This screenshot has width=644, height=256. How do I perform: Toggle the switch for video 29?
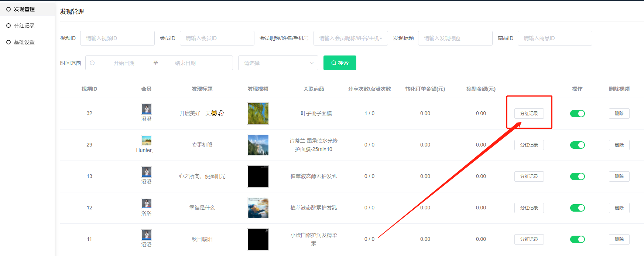(x=578, y=145)
